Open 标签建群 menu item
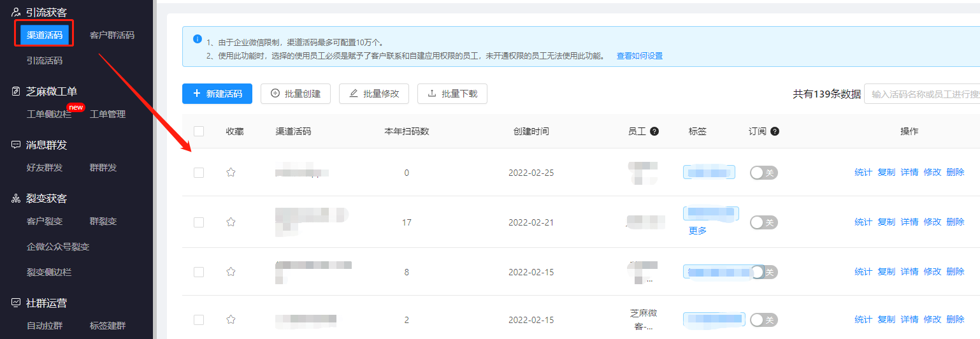980x339 pixels. pos(108,326)
